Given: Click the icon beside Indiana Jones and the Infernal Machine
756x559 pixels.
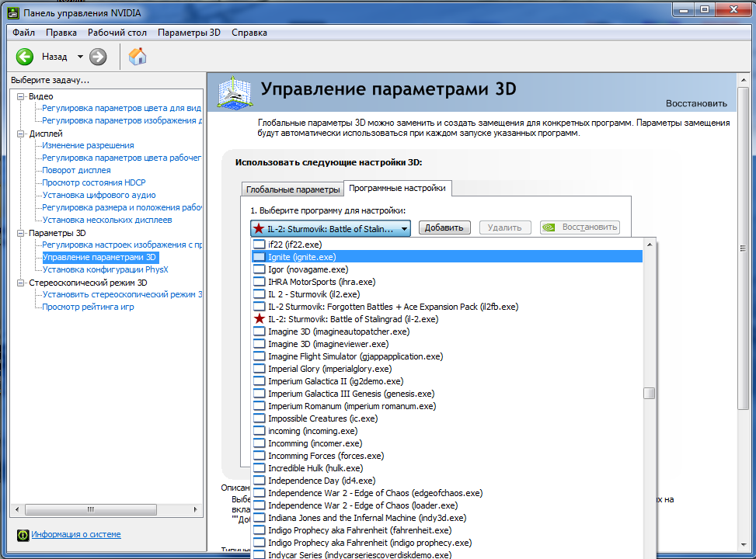Looking at the screenshot, I should (260, 518).
